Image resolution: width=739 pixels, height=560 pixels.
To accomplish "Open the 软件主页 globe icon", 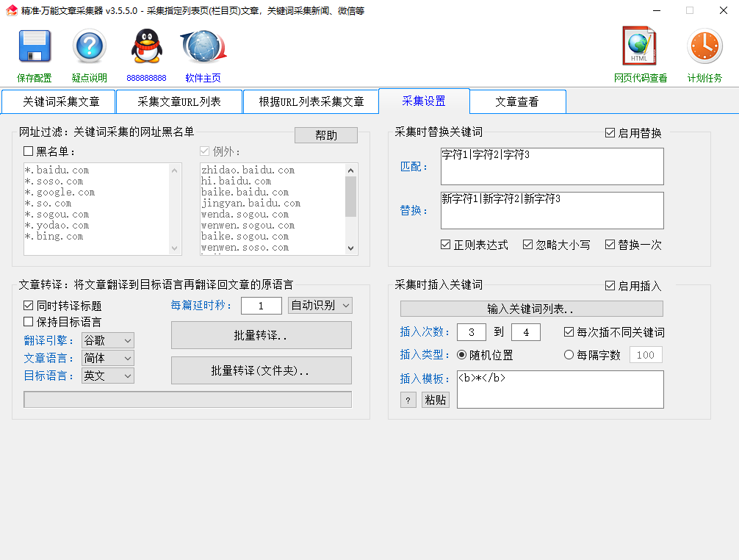I will [203, 48].
